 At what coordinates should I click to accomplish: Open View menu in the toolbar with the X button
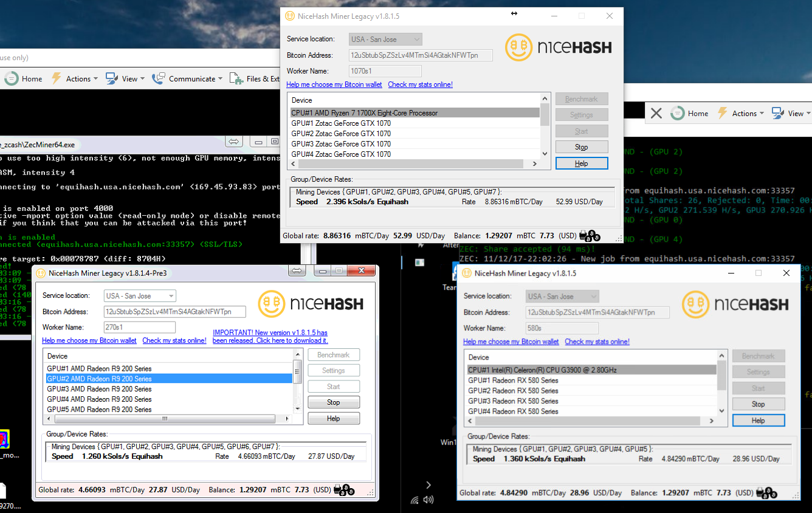point(791,113)
